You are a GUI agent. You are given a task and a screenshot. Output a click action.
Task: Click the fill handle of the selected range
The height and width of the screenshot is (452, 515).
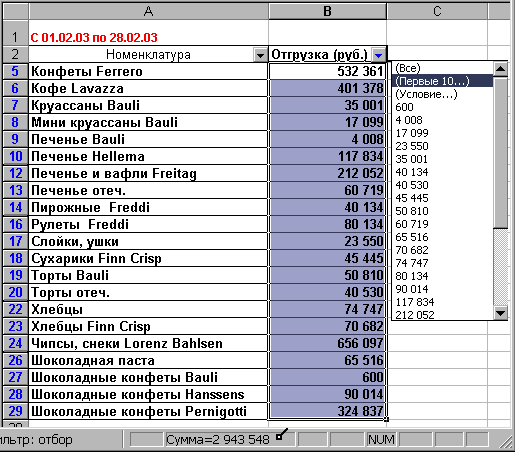tap(386, 420)
